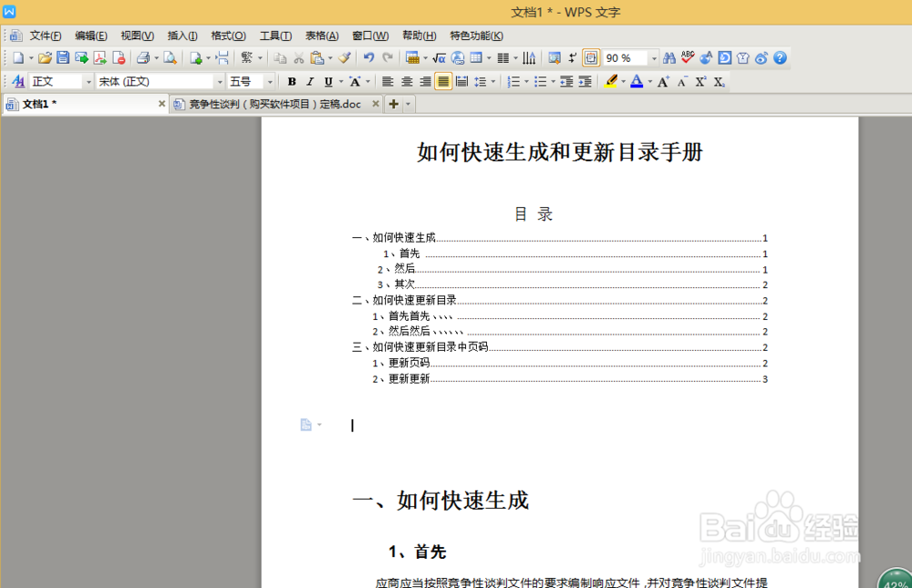
Task: Save the document with the floppy disk icon
Action: point(63,57)
